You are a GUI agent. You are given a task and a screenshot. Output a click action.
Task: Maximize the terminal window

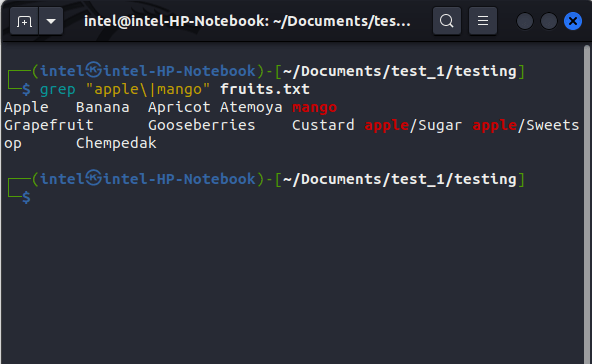click(x=549, y=21)
